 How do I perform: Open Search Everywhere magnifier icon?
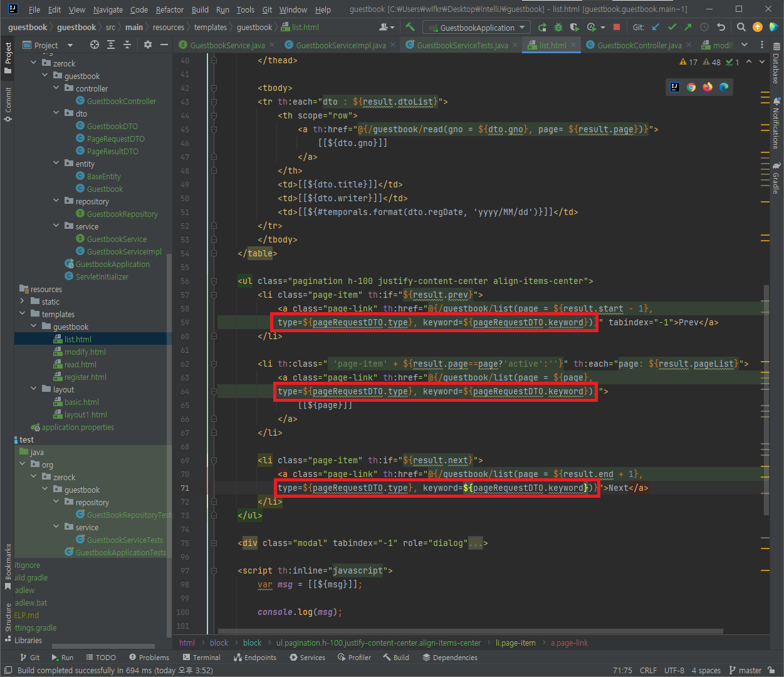click(741, 27)
